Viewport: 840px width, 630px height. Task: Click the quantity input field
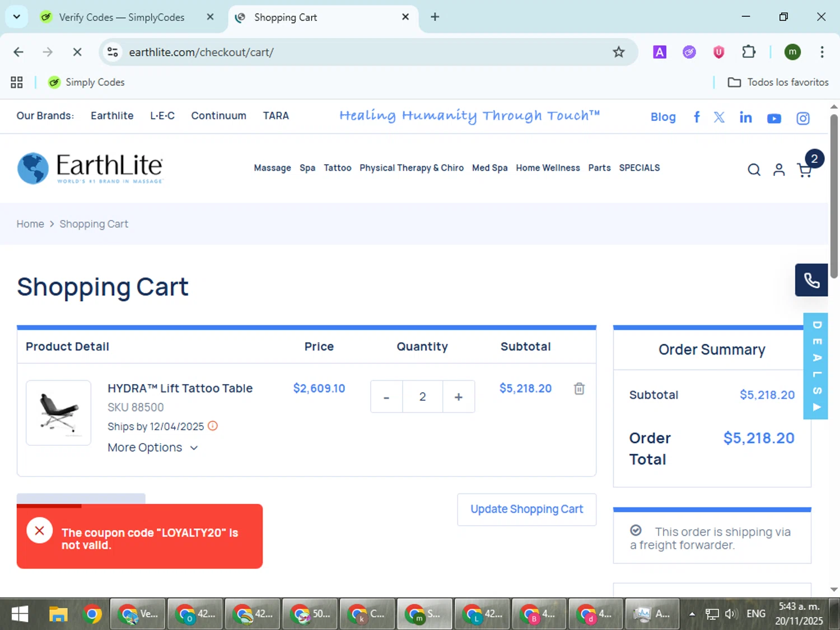(x=423, y=396)
